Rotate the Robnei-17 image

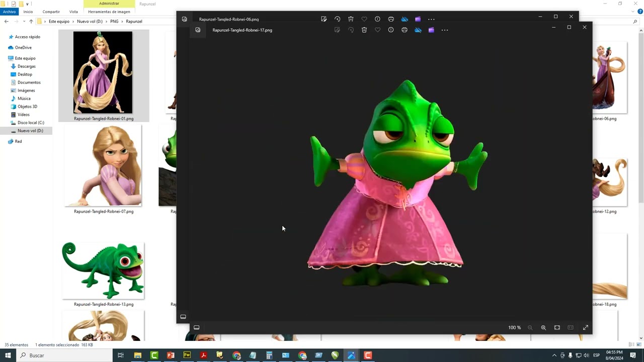pyautogui.click(x=351, y=30)
